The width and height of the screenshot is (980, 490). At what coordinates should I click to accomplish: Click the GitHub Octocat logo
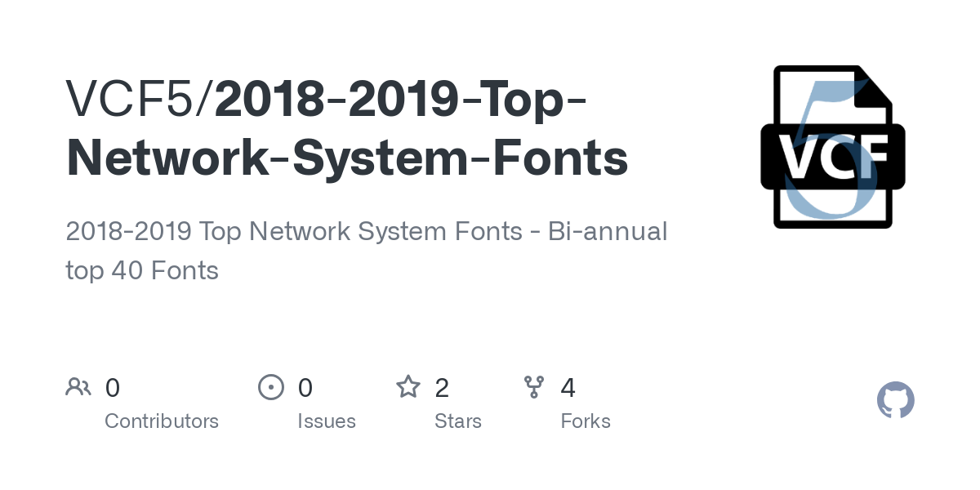point(895,400)
